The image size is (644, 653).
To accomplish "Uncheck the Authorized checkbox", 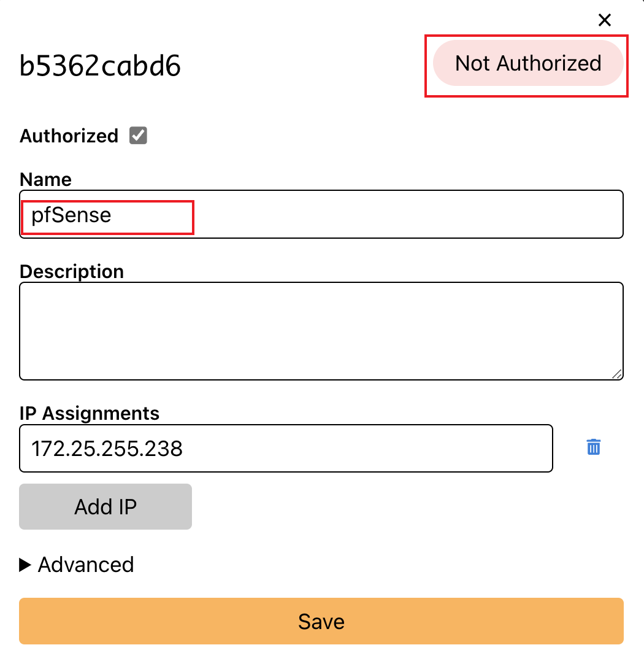I will 138,136.
